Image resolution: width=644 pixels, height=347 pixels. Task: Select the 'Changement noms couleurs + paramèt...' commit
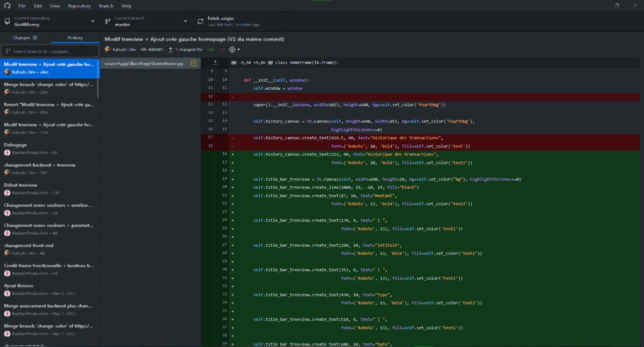tap(50, 229)
